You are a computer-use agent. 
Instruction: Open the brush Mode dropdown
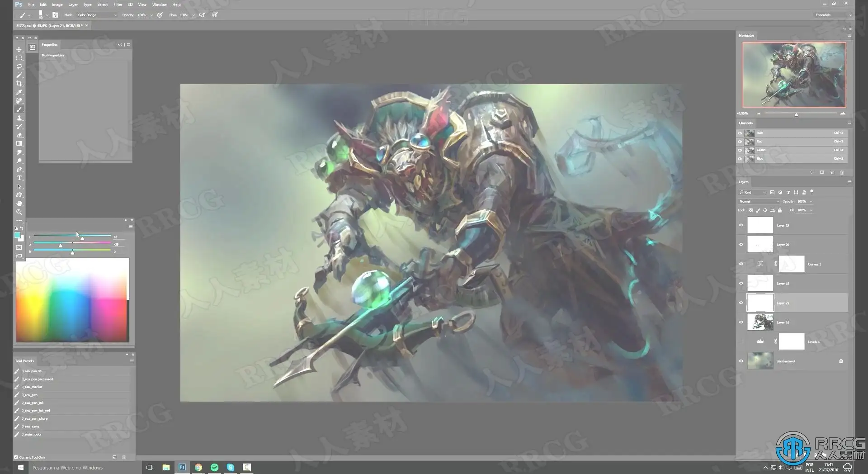point(97,15)
